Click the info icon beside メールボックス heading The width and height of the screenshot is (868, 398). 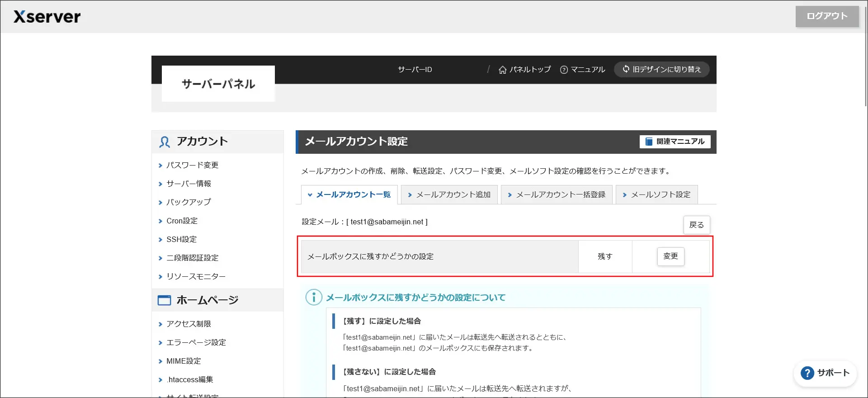314,297
